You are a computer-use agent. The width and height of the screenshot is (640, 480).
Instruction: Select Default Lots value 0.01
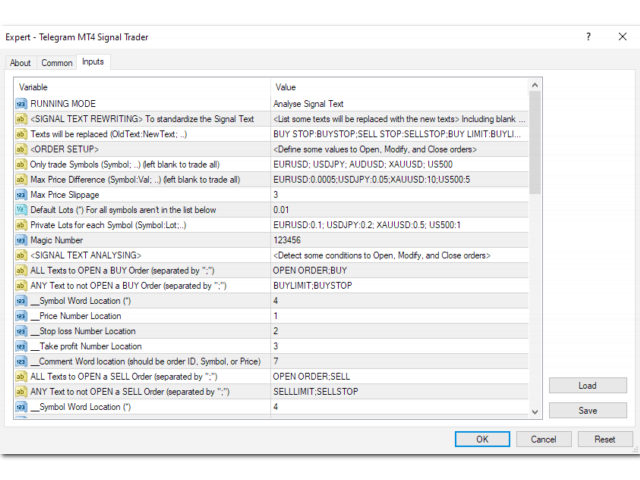[x=281, y=210]
